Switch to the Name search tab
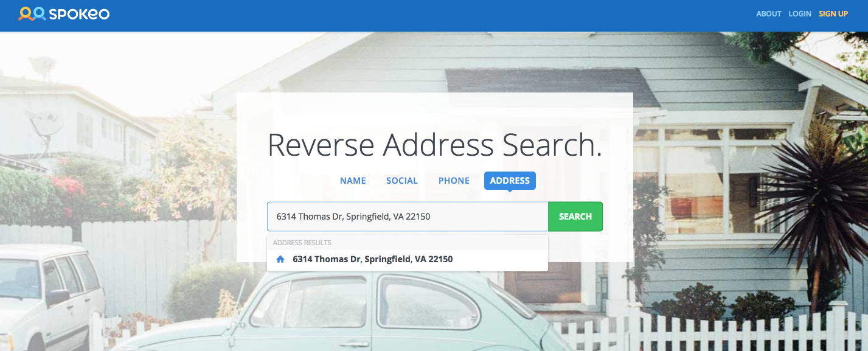The image size is (868, 351). click(x=353, y=181)
